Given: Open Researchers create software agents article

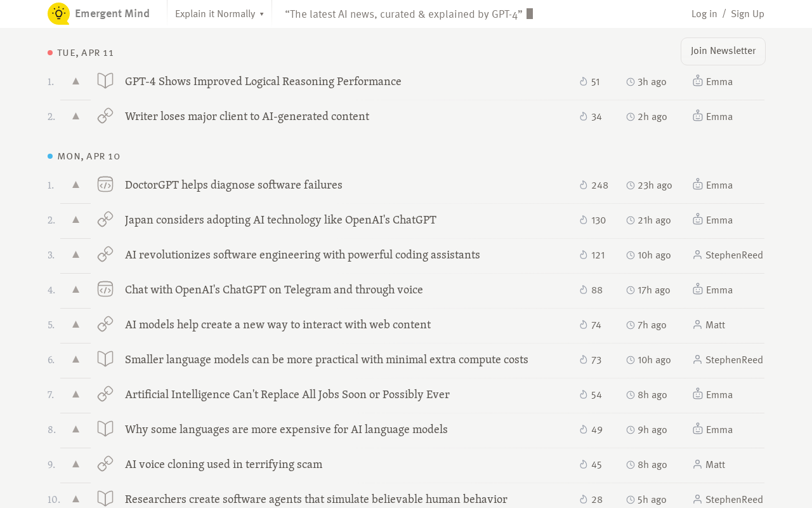Looking at the screenshot, I should (316, 499).
